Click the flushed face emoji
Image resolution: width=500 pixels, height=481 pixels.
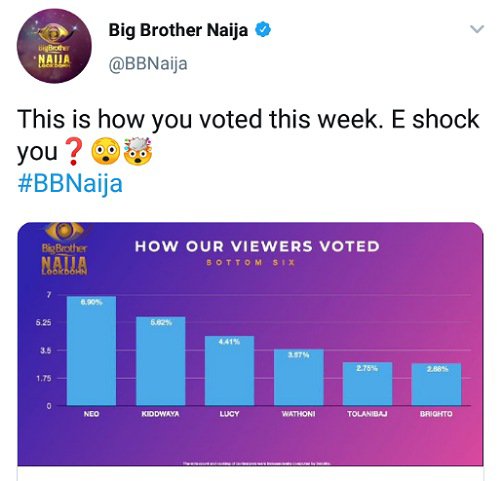(106, 151)
